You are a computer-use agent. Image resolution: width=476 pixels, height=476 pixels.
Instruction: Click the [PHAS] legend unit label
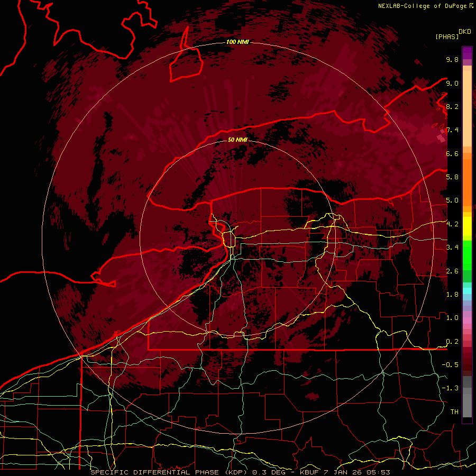click(x=447, y=36)
